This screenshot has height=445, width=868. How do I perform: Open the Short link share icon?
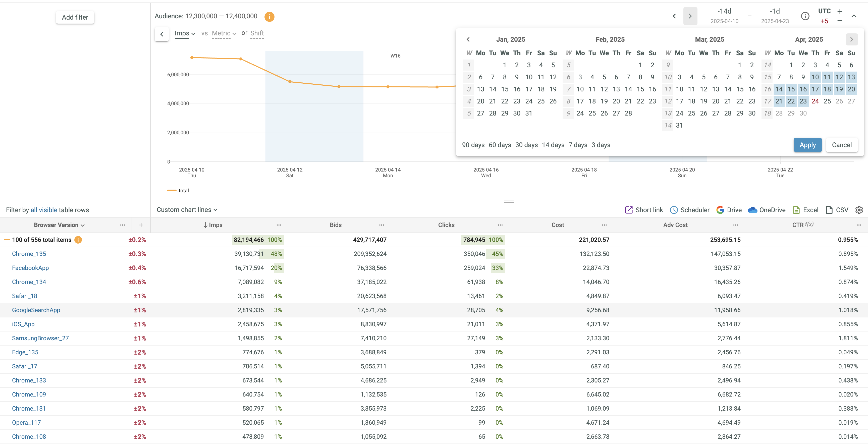tap(628, 210)
